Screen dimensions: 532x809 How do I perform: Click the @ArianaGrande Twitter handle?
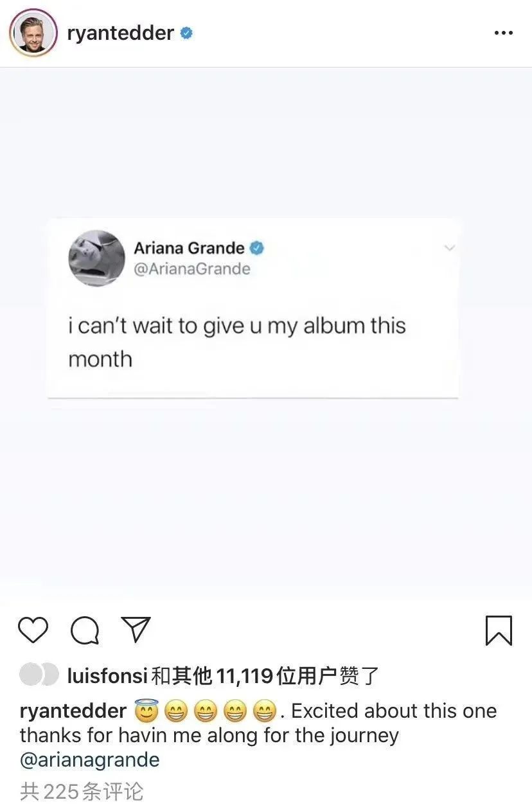point(191,269)
